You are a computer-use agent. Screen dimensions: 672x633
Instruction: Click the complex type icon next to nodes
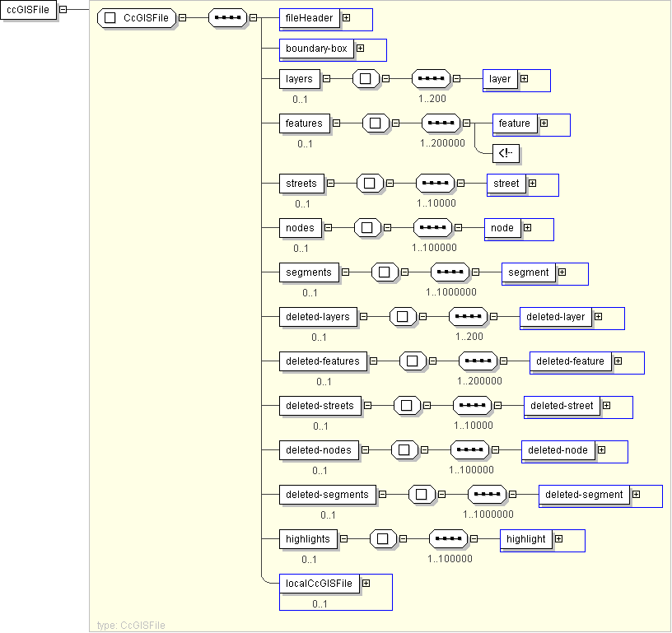(367, 227)
